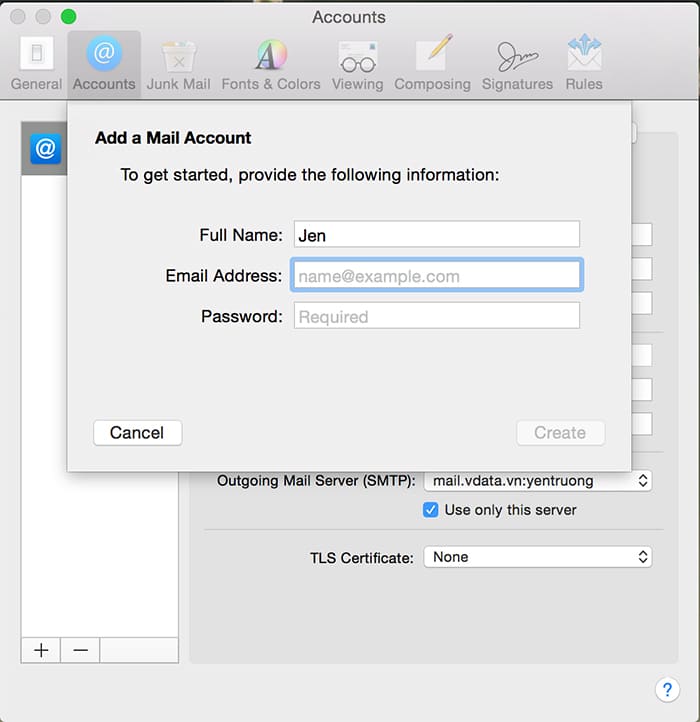The width and height of the screenshot is (700, 722).
Task: Toggle the Use only this server checkbox
Action: pos(431,510)
